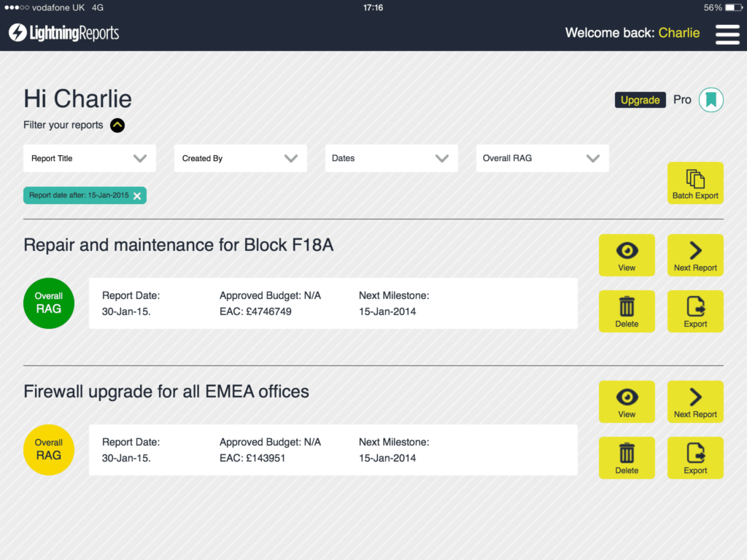Click the Lightning Reports logo
This screenshot has height=560, width=747.
click(x=63, y=33)
